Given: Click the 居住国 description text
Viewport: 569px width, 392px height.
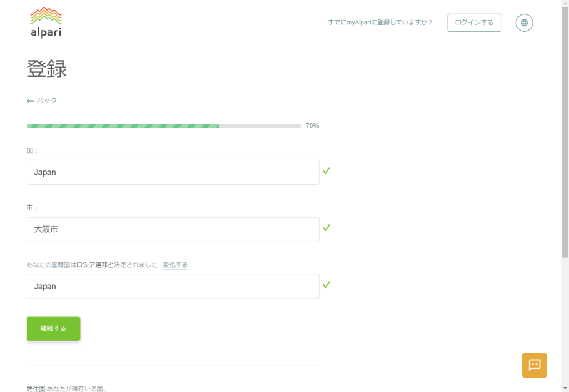Looking at the screenshot, I should (x=67, y=389).
